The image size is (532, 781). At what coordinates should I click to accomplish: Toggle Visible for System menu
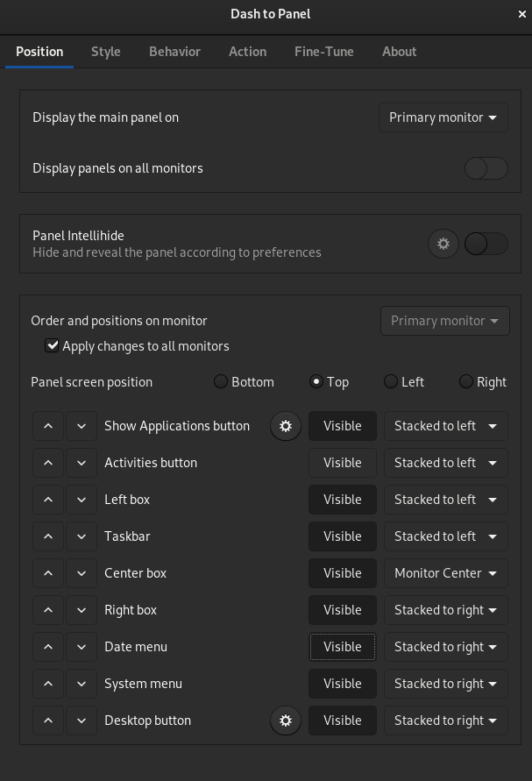(343, 684)
